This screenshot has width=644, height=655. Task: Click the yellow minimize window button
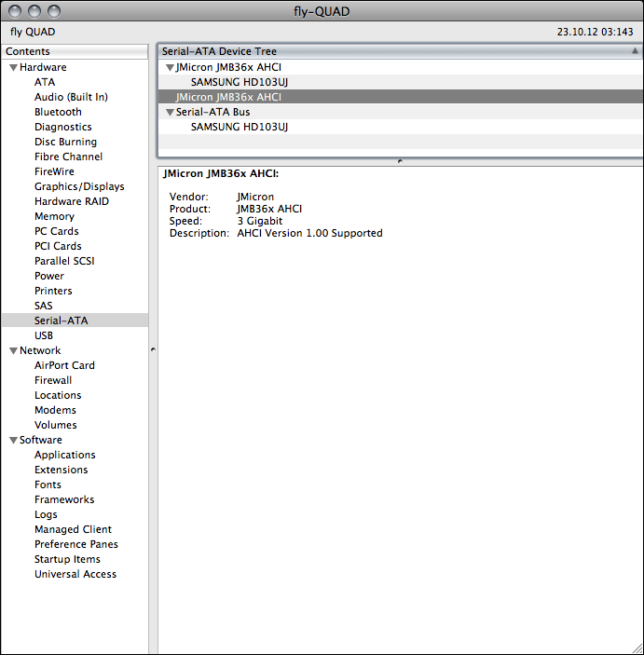34,11
